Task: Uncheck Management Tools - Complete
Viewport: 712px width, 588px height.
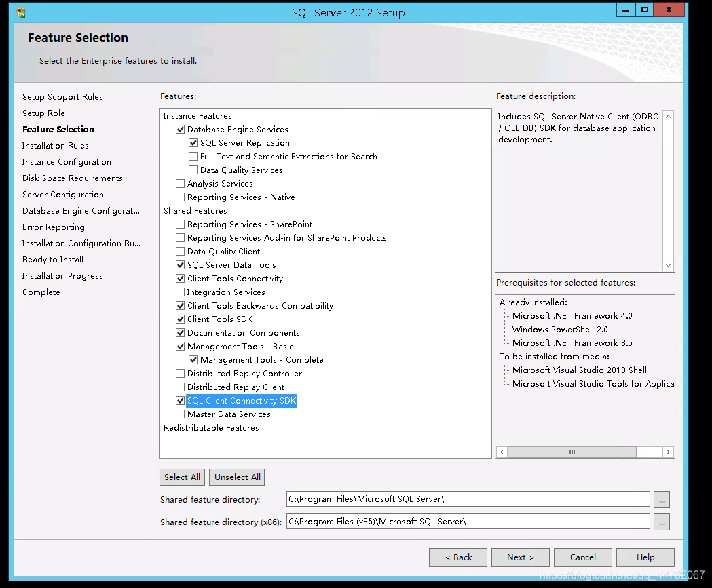Action: point(193,360)
